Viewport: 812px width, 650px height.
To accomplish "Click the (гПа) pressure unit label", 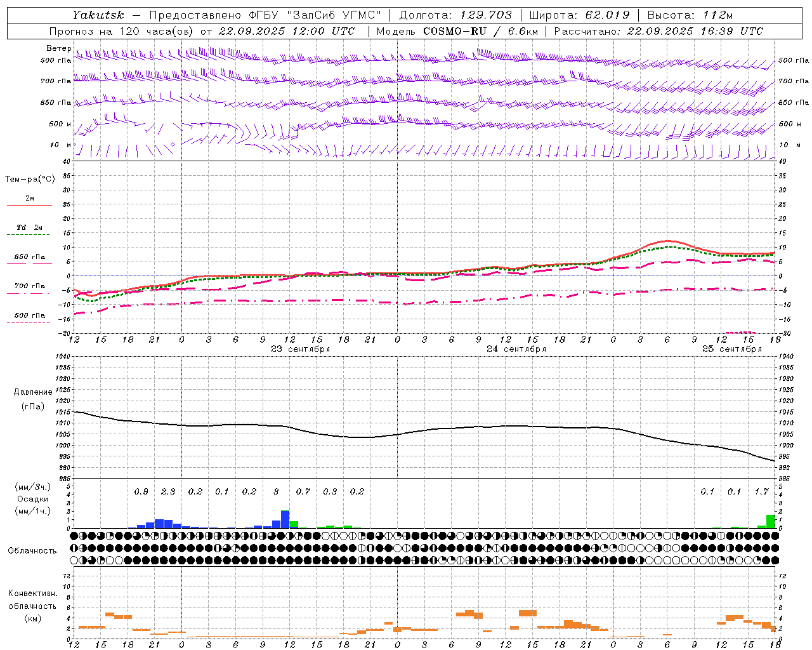I will pyautogui.click(x=33, y=406).
